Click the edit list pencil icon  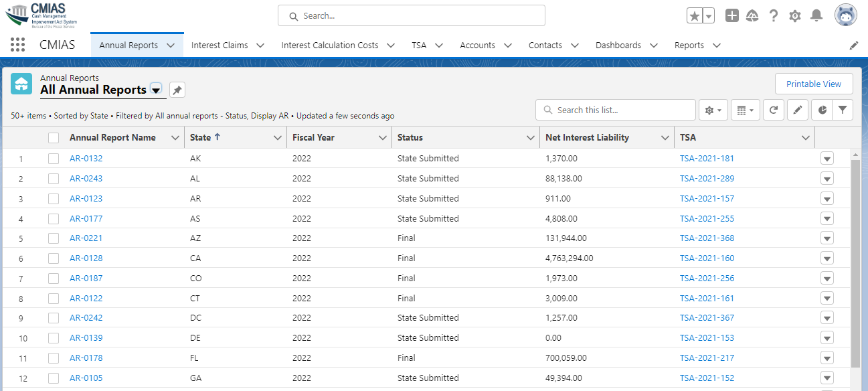pyautogui.click(x=797, y=110)
